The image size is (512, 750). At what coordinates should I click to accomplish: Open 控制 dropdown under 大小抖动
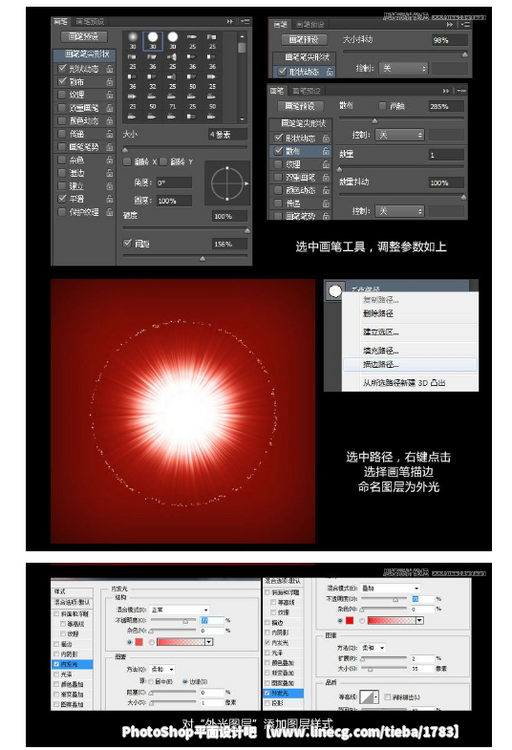[403, 68]
